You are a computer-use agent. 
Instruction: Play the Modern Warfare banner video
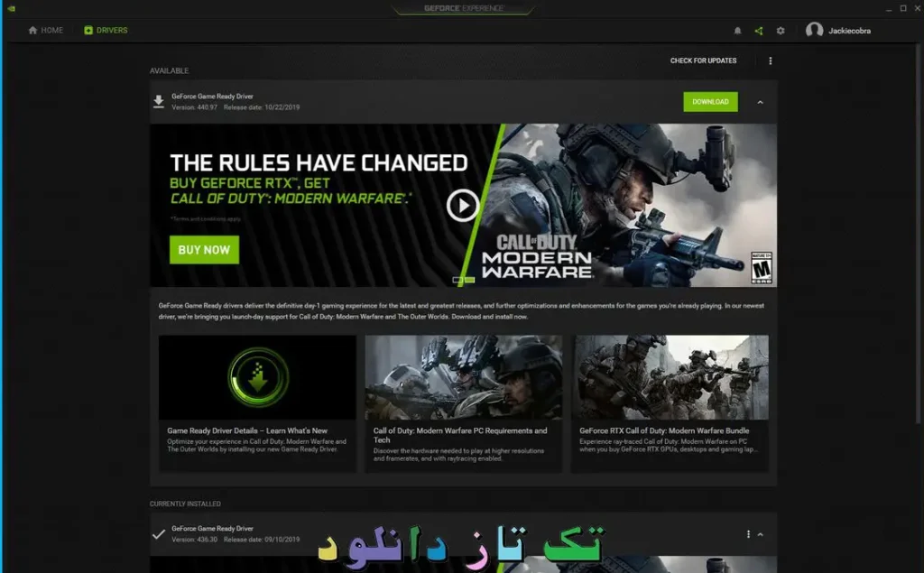pos(462,205)
